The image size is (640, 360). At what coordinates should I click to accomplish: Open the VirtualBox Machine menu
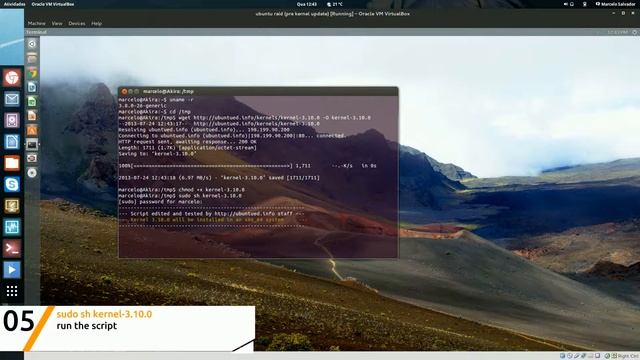[x=37, y=24]
